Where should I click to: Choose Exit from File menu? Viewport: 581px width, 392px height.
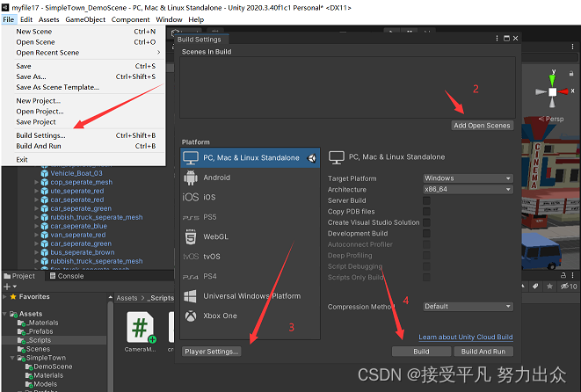(x=85, y=160)
